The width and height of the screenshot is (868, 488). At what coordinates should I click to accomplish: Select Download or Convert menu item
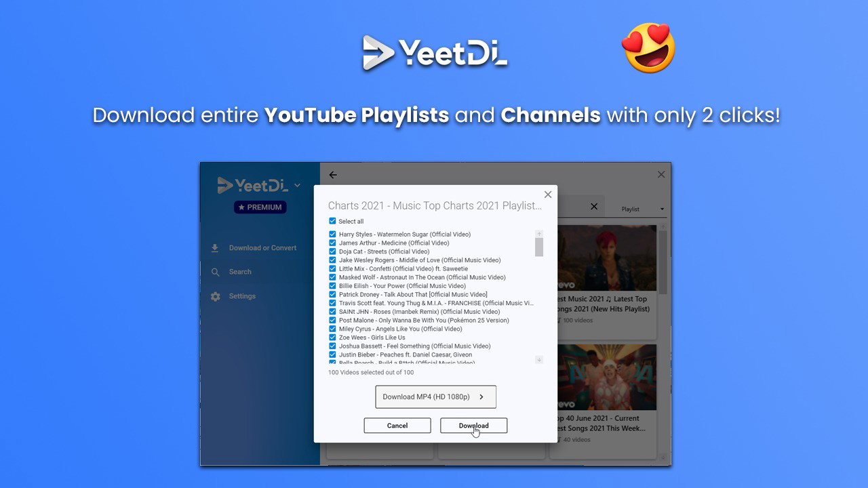262,248
